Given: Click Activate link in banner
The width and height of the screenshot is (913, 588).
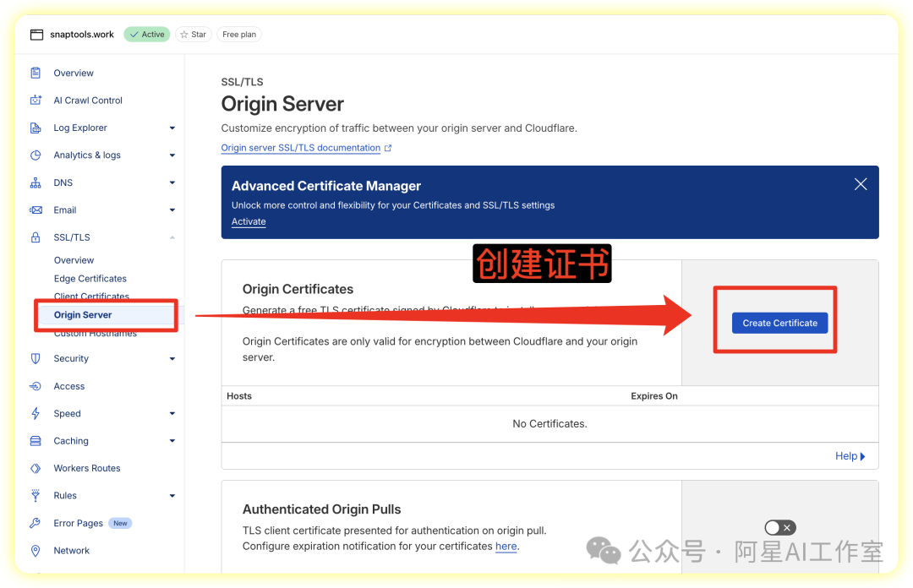Looking at the screenshot, I should tap(249, 222).
